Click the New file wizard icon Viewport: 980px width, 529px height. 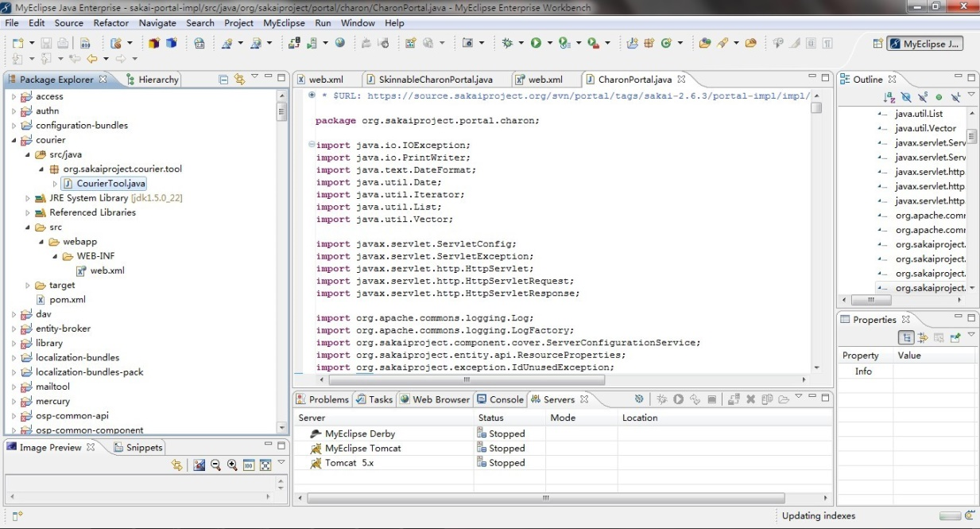(x=17, y=43)
